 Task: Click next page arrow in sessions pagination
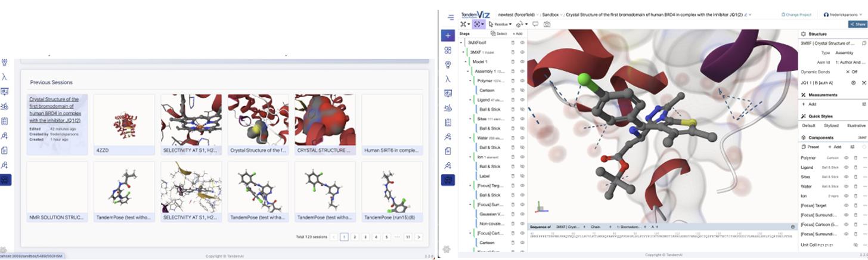pyautogui.click(x=419, y=237)
